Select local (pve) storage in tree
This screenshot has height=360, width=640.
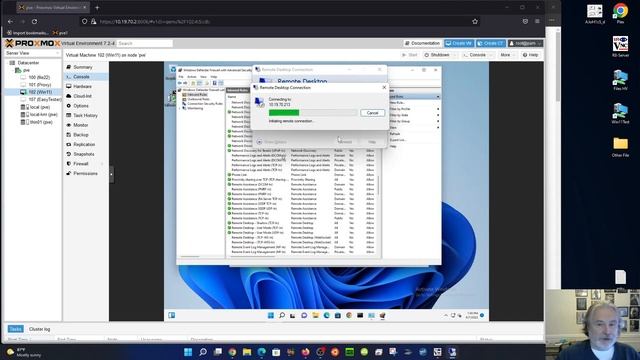point(40,107)
